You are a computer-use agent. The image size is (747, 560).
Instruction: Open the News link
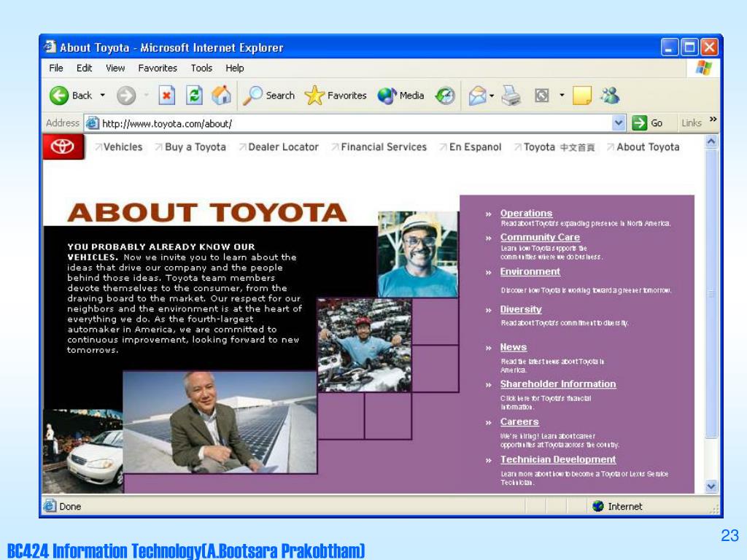[x=513, y=347]
